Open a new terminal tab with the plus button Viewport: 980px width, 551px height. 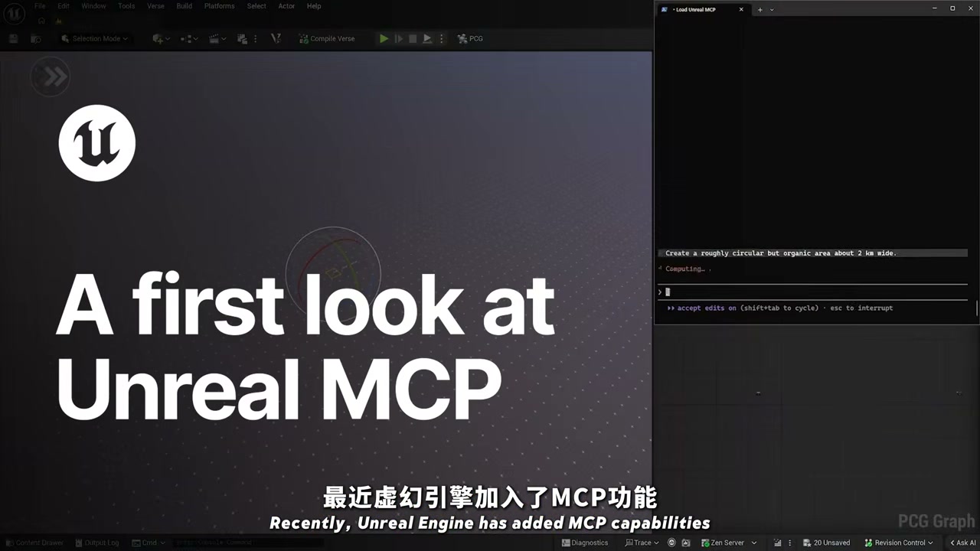[760, 9]
